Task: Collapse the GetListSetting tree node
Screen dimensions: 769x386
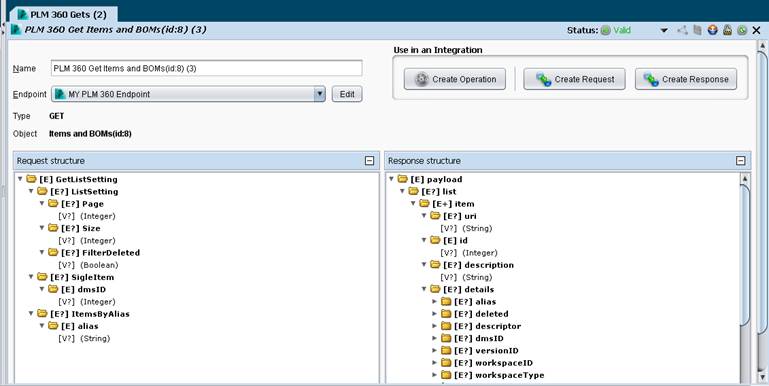Action: pyautogui.click(x=20, y=179)
